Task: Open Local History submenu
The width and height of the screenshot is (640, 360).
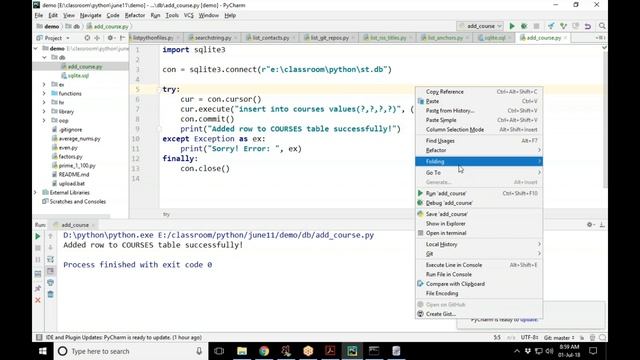Action: tap(479, 244)
